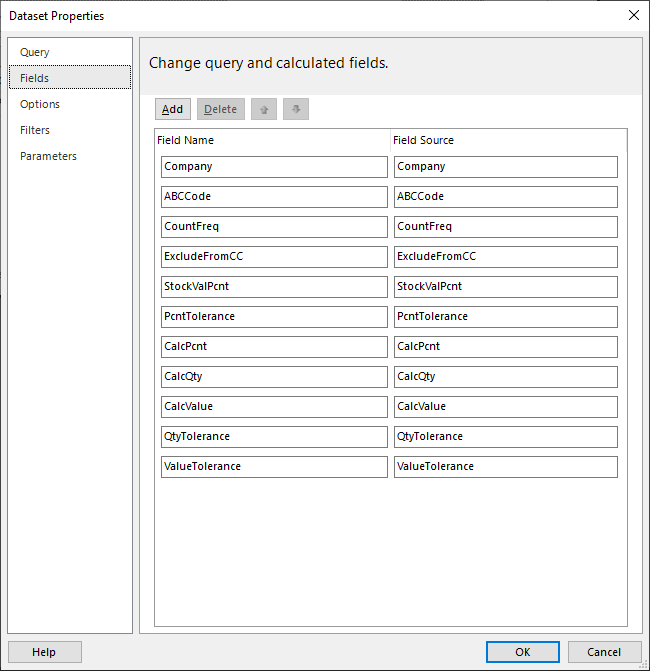Open the Filters page
The image size is (650, 671).
pos(35,130)
